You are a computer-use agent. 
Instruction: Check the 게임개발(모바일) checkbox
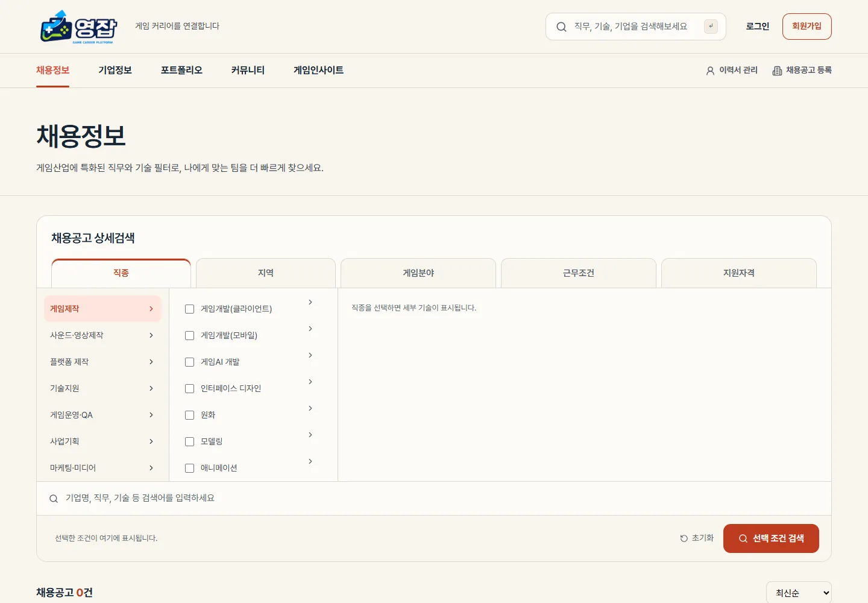(189, 335)
